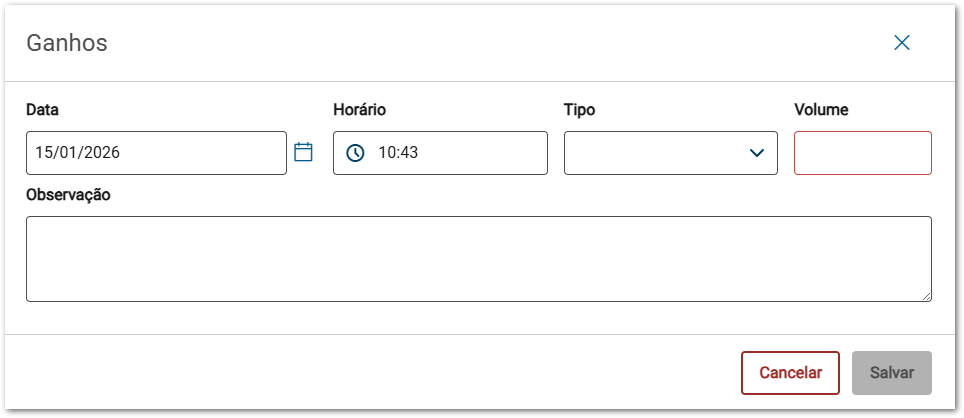Click the Horário field label

click(x=359, y=110)
